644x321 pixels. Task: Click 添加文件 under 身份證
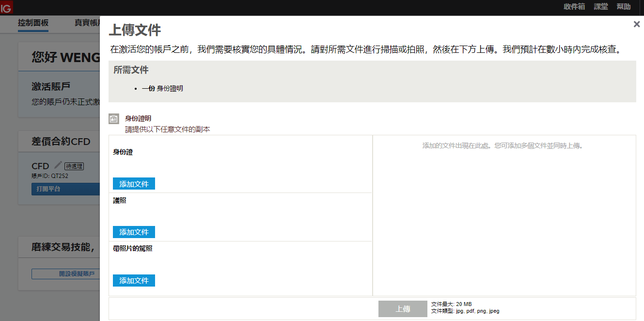134,183
